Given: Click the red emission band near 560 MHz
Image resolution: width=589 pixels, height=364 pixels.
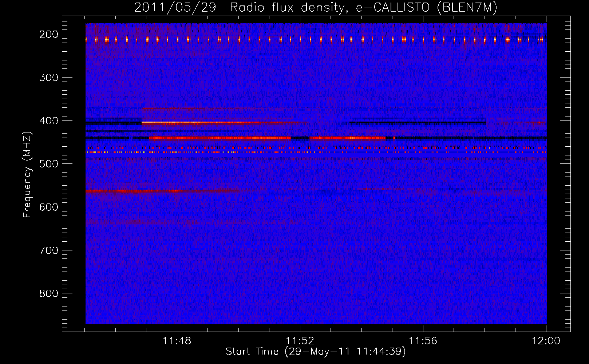Looking at the screenshot, I should [x=162, y=191].
